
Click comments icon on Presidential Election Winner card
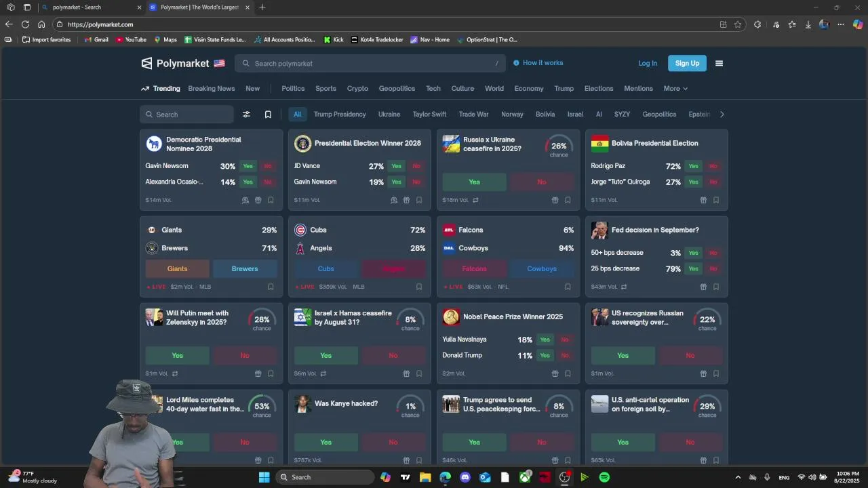[394, 200]
